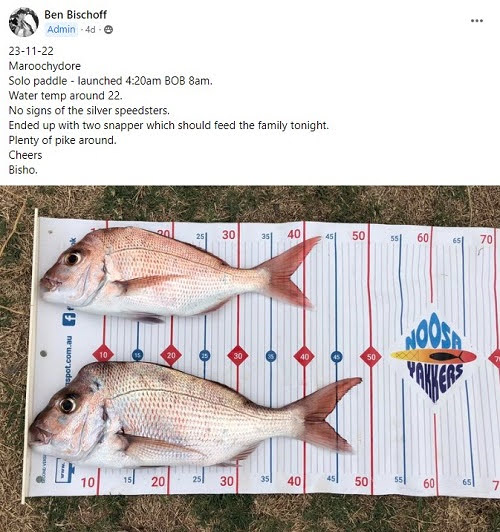Screen dimensions: 500x532
Task: Click the Bisho. sign-off text
Action: click(x=23, y=170)
